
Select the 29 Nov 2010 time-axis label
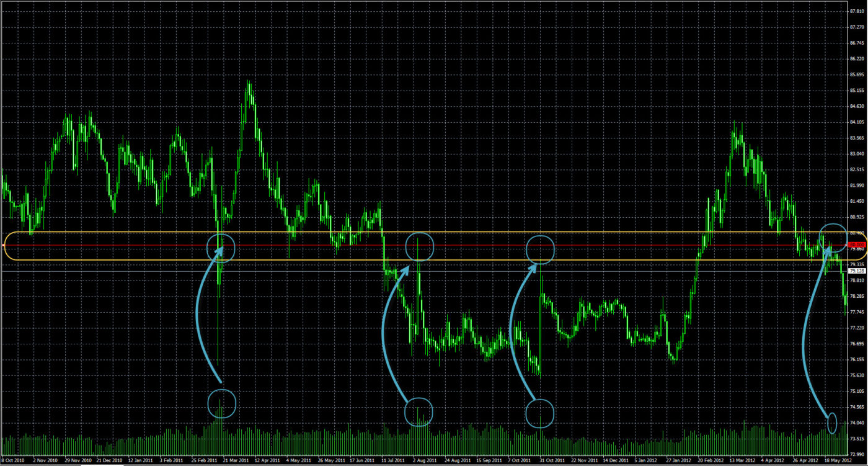[x=77, y=461]
